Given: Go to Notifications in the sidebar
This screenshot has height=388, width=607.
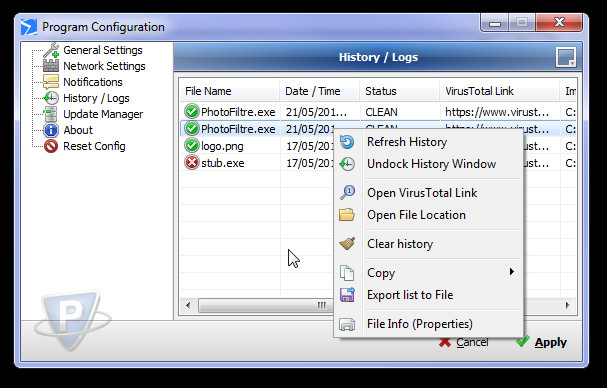Looking at the screenshot, I should tap(93, 82).
